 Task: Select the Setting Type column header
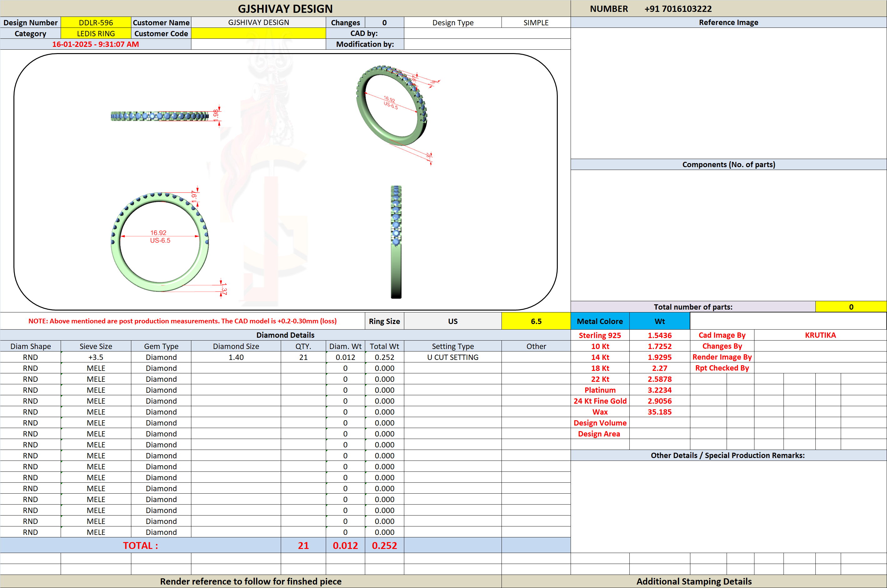(x=452, y=346)
